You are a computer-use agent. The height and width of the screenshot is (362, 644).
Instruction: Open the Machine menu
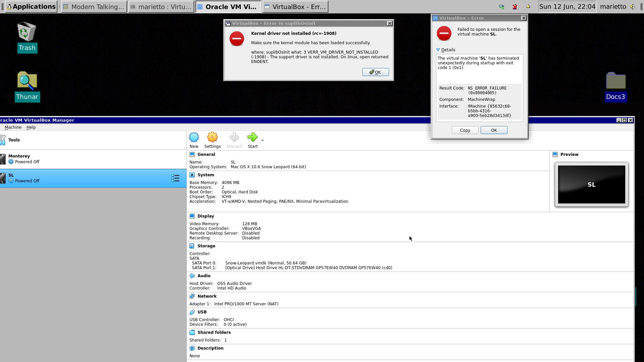13,127
